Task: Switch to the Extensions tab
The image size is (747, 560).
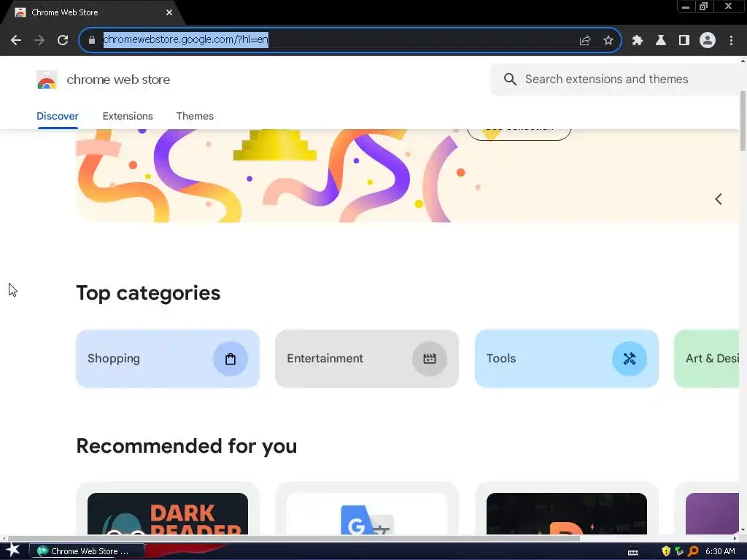Action: click(128, 116)
